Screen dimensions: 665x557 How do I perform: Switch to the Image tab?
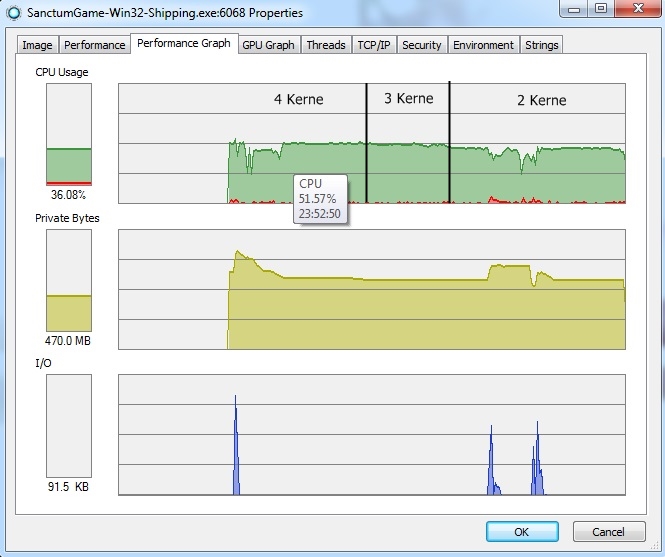37,45
